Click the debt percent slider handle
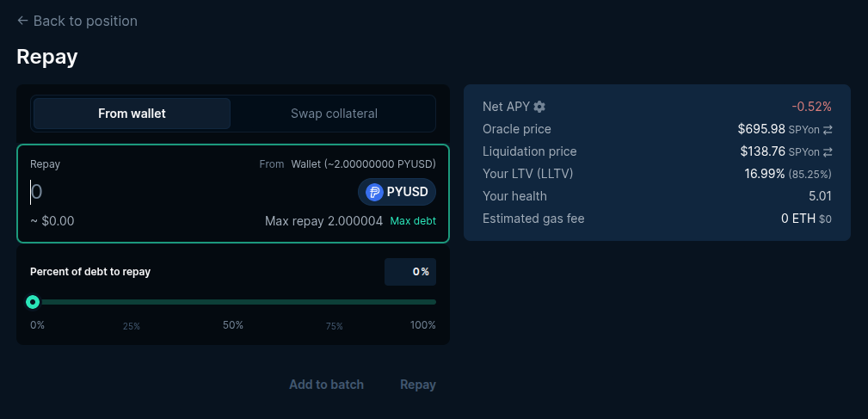868x419 pixels. point(33,302)
